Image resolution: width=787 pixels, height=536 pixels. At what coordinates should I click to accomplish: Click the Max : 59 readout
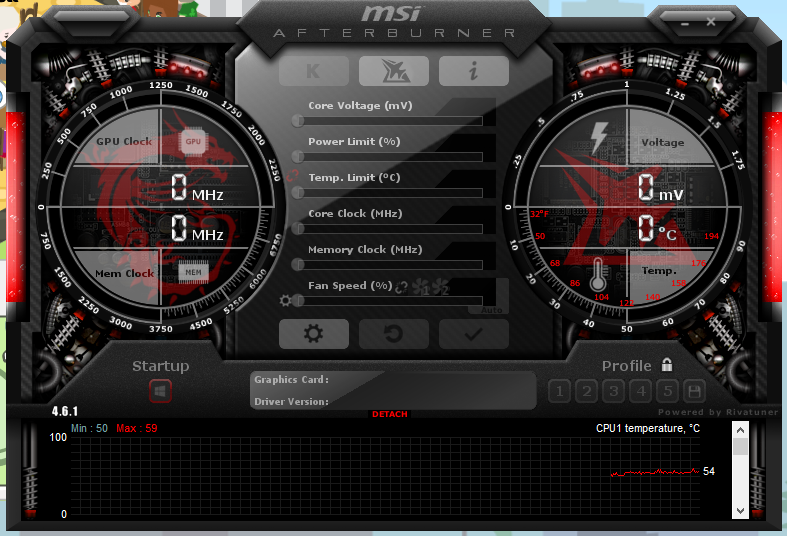pyautogui.click(x=137, y=428)
